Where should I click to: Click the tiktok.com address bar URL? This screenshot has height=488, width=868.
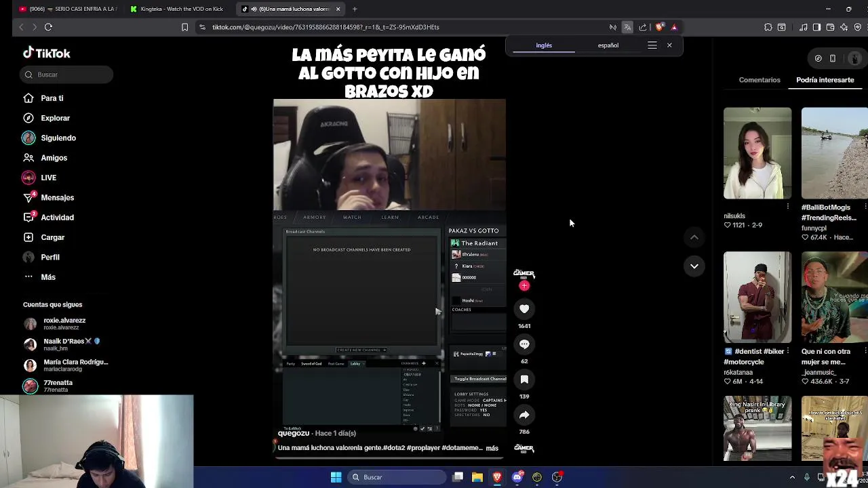coord(325,27)
